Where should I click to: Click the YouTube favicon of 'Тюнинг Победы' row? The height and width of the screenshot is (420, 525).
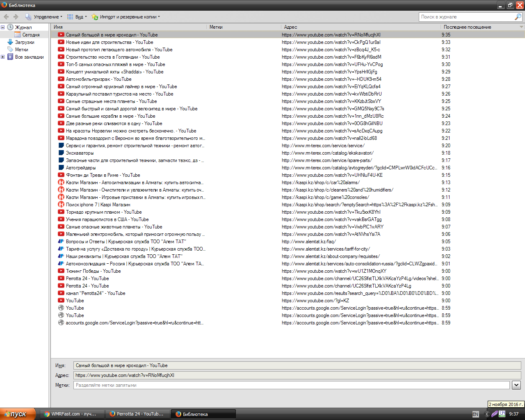pos(61,271)
